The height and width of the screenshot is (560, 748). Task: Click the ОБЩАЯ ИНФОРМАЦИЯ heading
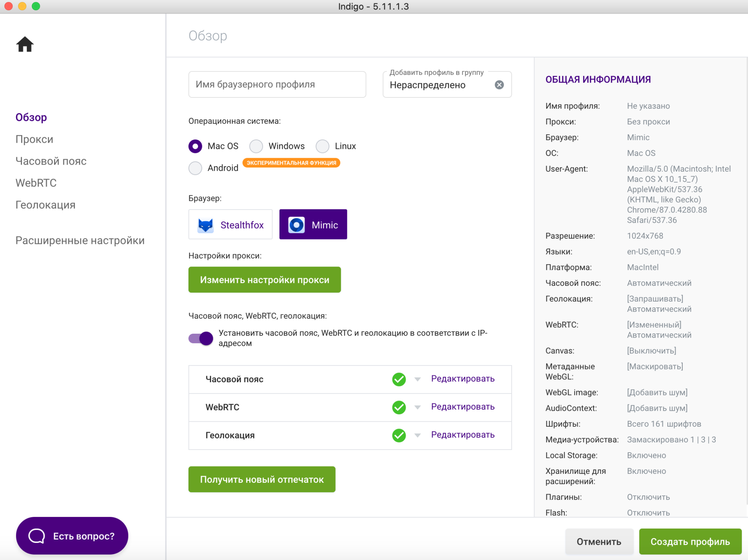coord(598,79)
